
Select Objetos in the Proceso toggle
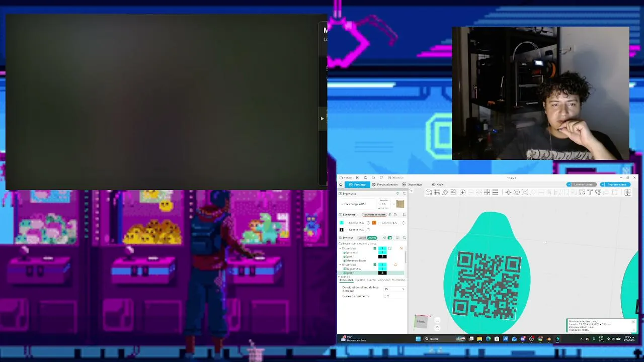click(x=372, y=238)
